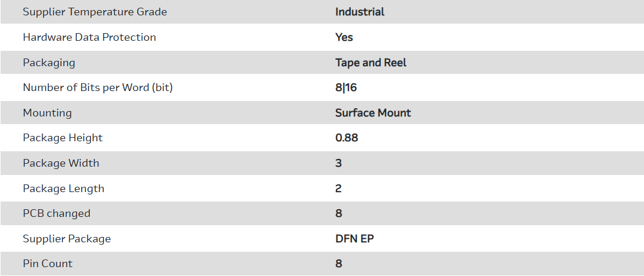Click the Pin Count label
The image size is (644, 276).
pyautogui.click(x=48, y=264)
